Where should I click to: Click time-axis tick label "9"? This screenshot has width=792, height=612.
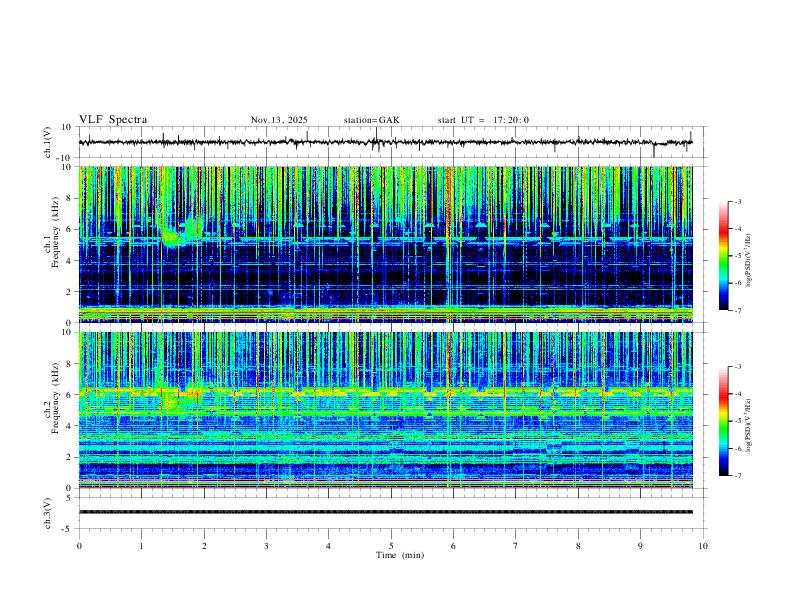pos(640,546)
